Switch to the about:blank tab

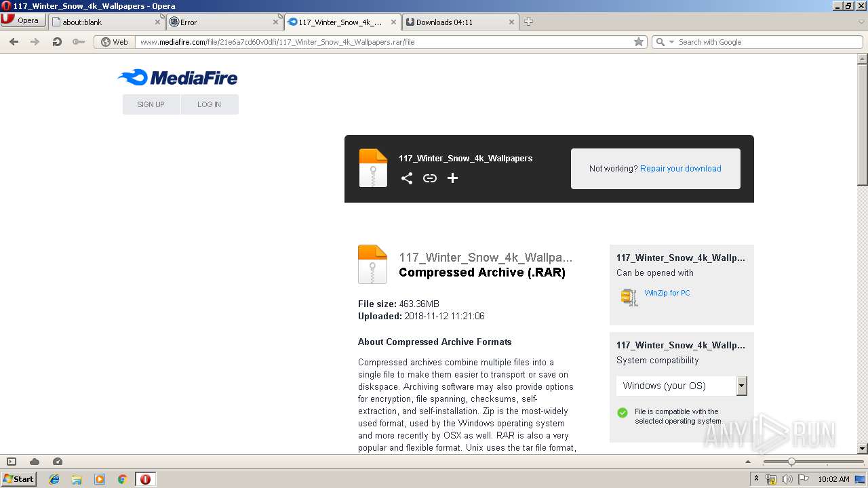coord(106,22)
